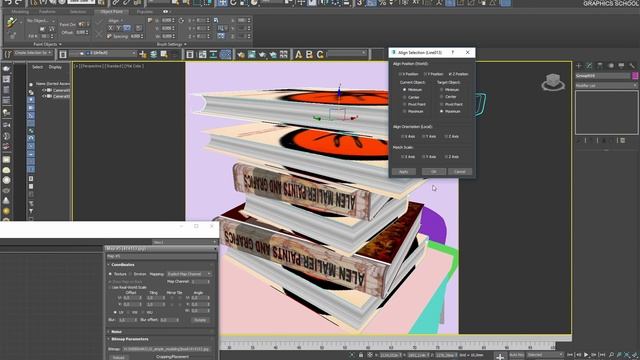Open the Display menu in Scene Explorer

pyautogui.click(x=56, y=67)
